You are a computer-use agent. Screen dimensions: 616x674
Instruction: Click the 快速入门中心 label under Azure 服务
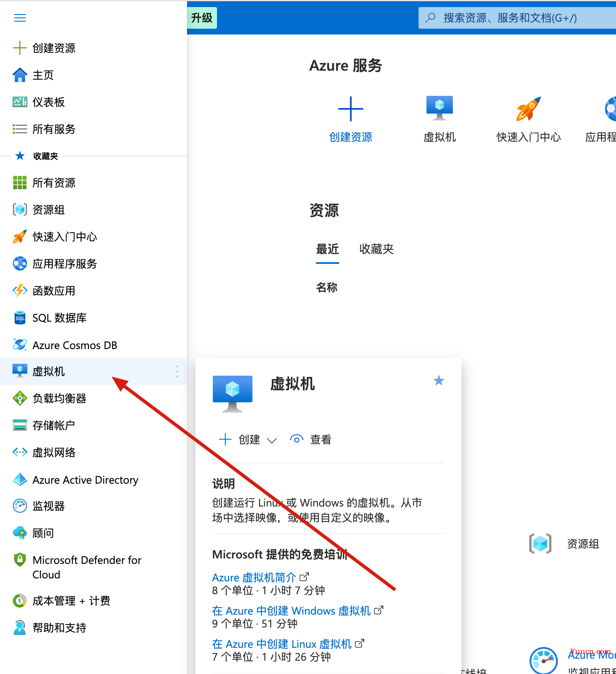click(x=529, y=137)
